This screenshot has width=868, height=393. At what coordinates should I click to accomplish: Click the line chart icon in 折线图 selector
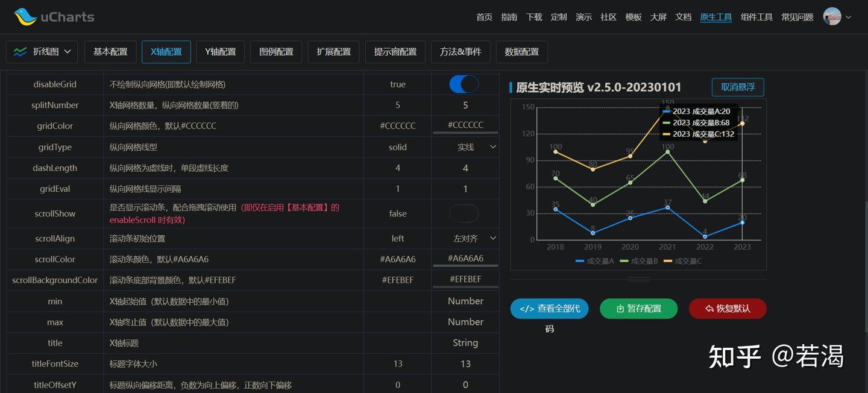tap(20, 52)
